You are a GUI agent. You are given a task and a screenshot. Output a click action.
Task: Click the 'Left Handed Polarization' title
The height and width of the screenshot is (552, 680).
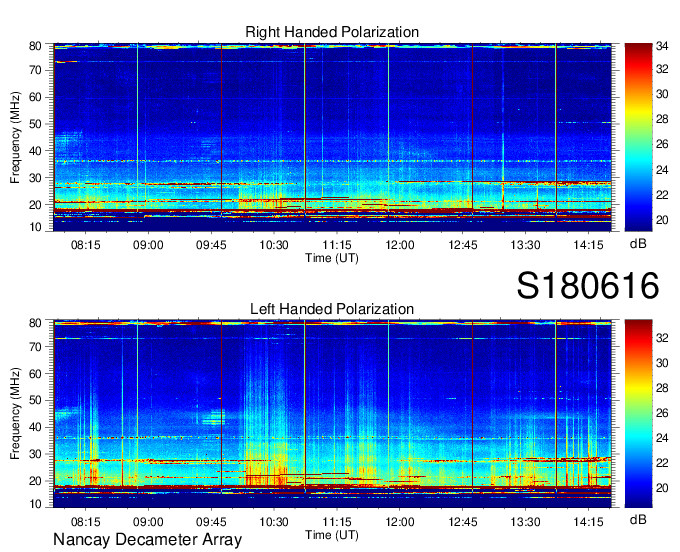(x=332, y=309)
